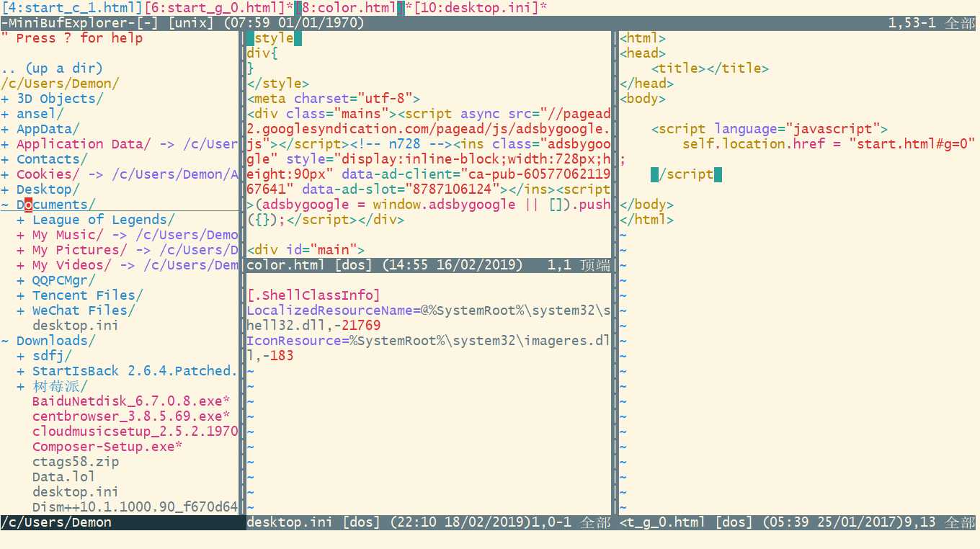Screen dimensions: 980x549
Task: Expand the StartIsBack 2.6.4.Patched folder
Action: [127, 371]
